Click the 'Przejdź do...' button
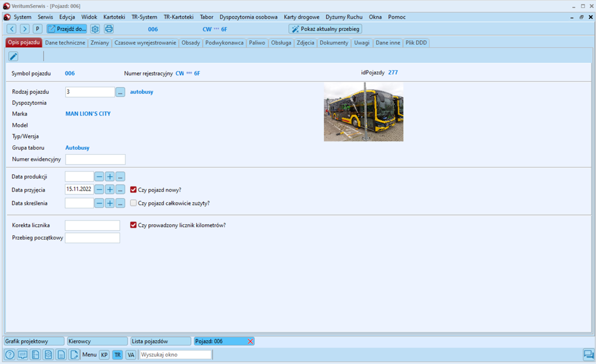This screenshot has width=596, height=364. (x=67, y=29)
